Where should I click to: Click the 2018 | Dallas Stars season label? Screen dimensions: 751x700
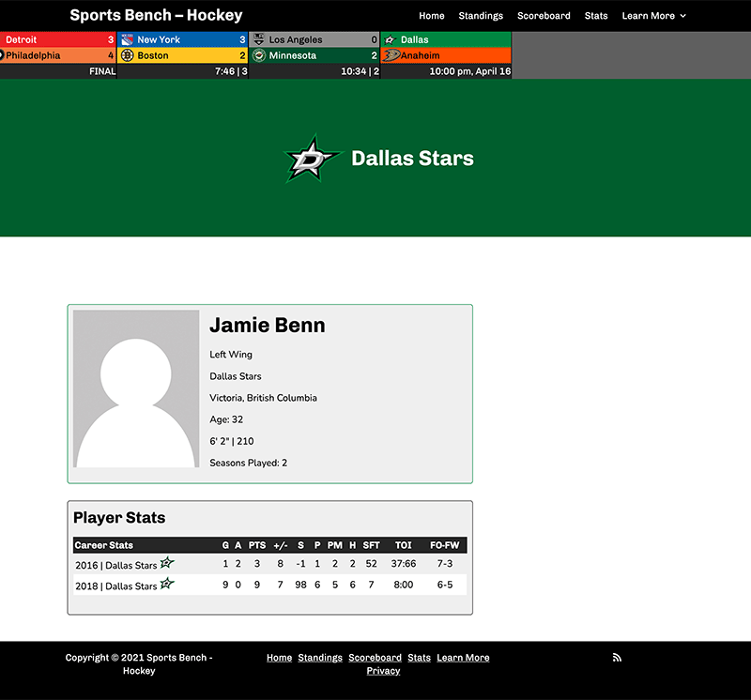click(115, 586)
